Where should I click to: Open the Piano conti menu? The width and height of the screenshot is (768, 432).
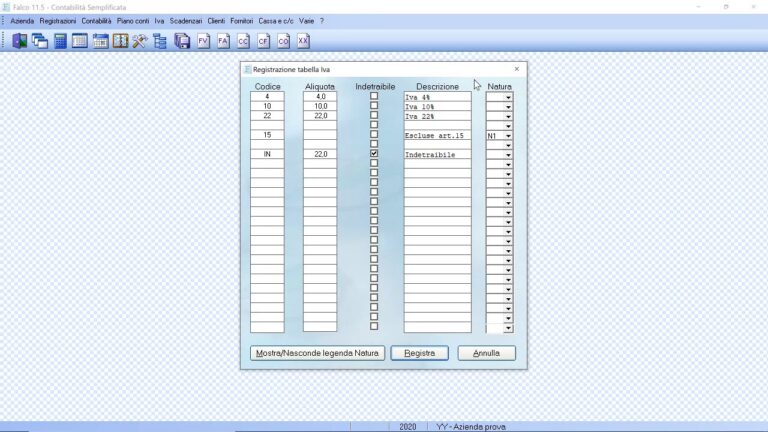pyautogui.click(x=133, y=21)
